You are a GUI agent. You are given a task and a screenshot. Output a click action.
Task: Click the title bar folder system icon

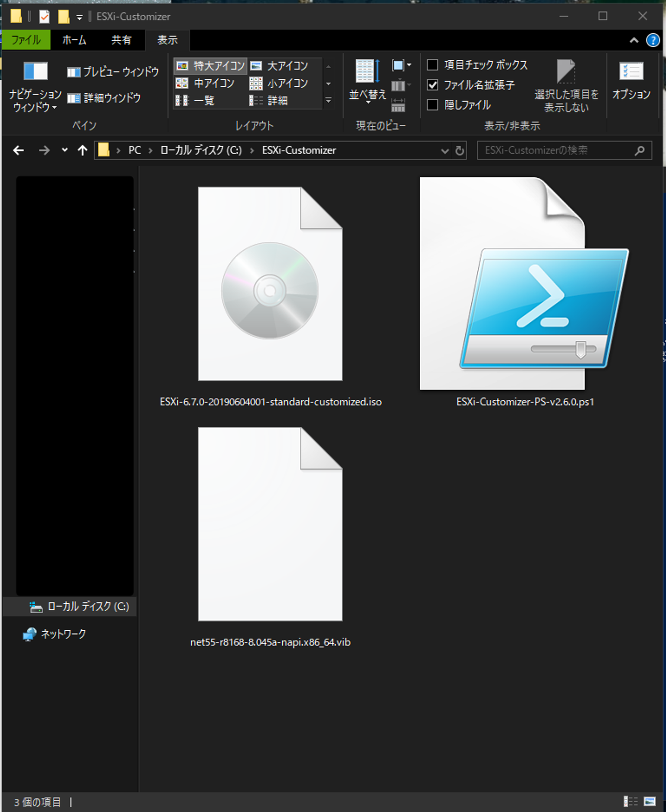pos(16,16)
